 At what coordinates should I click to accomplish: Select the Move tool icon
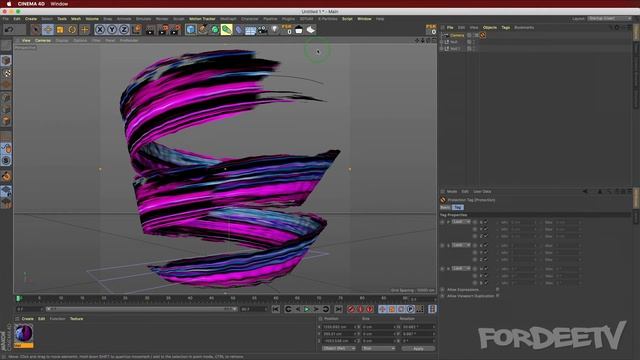click(x=48, y=29)
